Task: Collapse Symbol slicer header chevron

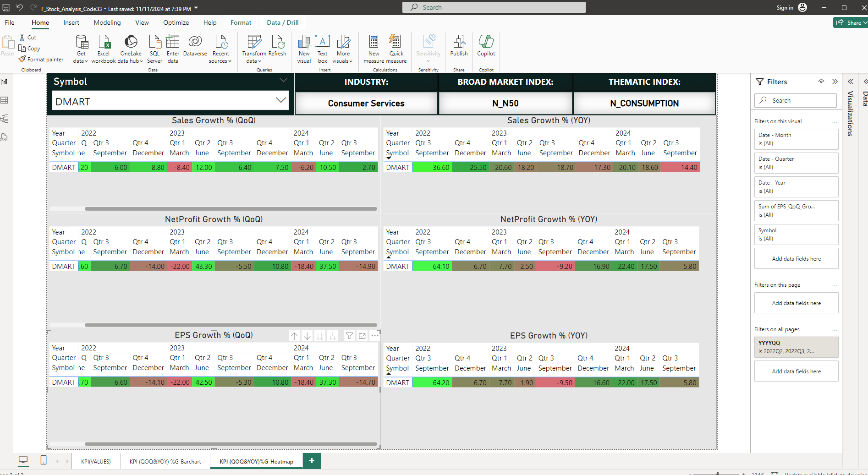Action: click(x=284, y=80)
